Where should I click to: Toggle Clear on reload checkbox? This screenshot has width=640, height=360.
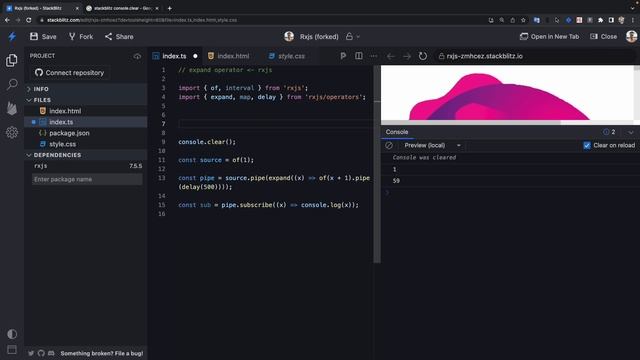point(587,145)
